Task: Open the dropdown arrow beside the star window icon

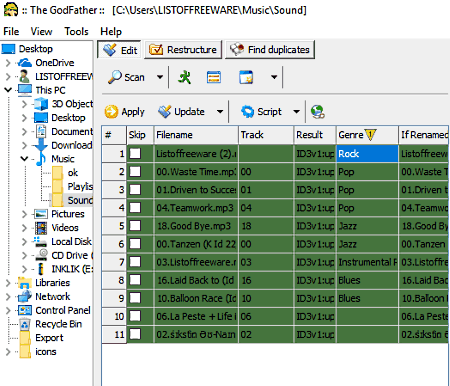Action: coord(274,77)
